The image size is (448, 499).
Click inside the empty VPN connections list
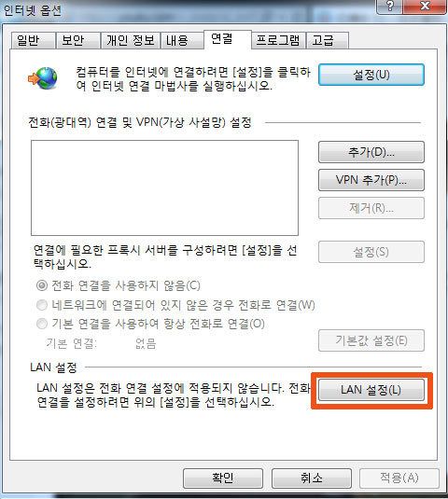pyautogui.click(x=164, y=187)
